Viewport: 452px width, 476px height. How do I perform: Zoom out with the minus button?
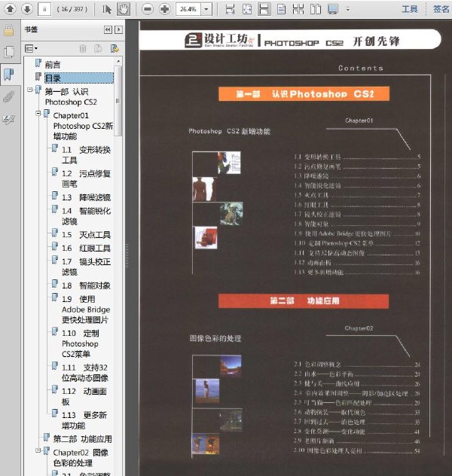click(148, 9)
